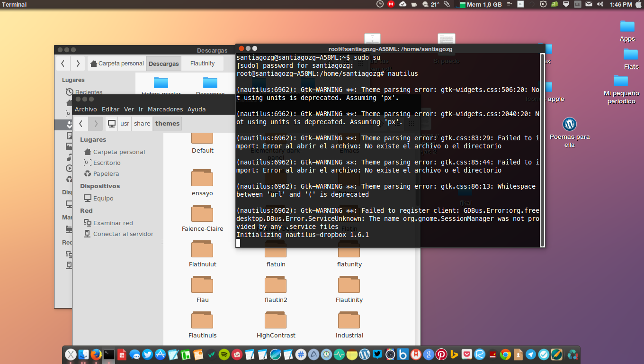Open Mi pequeño periodico desktop folder
Image resolution: width=644 pixels, height=364 pixels.
[x=621, y=89]
